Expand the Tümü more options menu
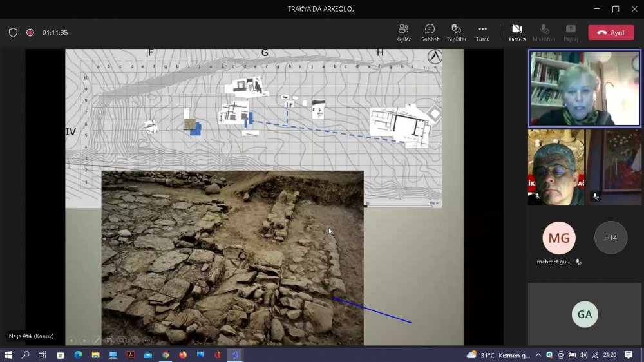Viewport: 644px width, 362px height. pos(482,32)
